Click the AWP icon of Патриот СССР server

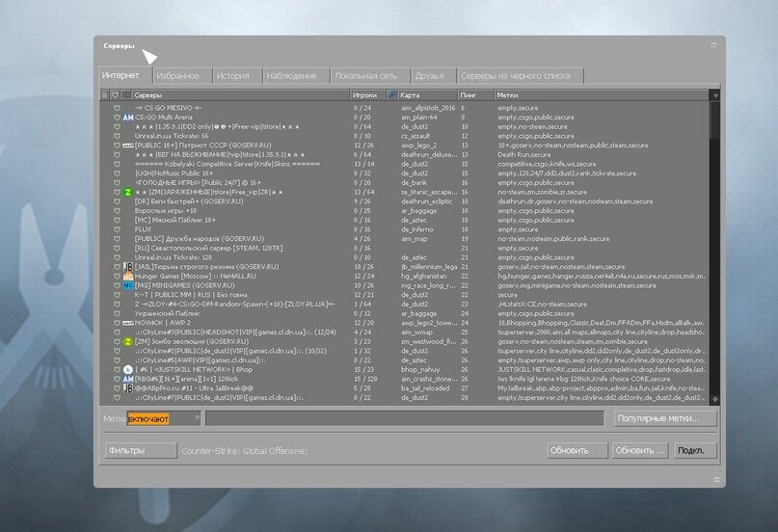(x=128, y=146)
